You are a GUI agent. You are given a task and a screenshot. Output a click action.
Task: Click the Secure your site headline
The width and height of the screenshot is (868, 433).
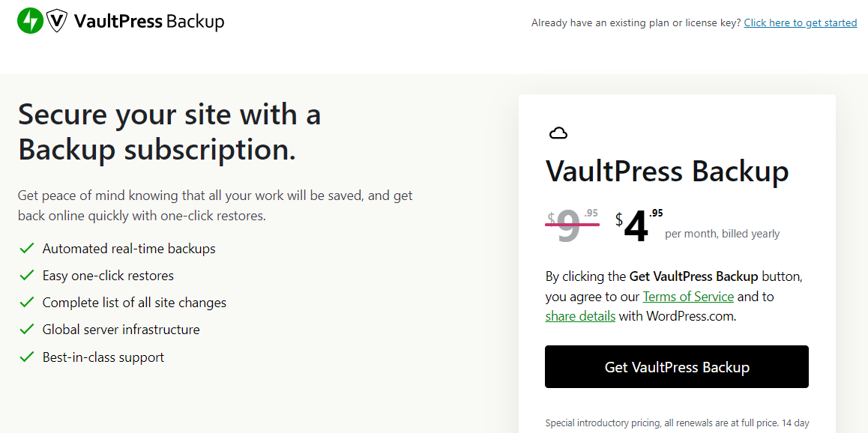pos(169,132)
